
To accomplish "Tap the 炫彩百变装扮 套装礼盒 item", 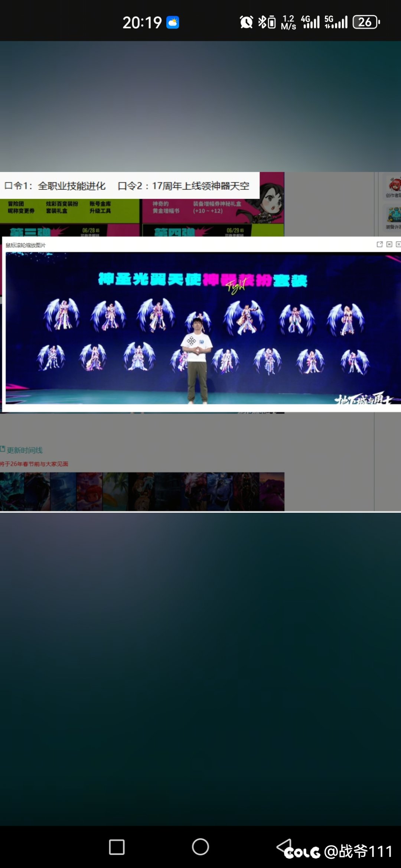I will click(x=62, y=207).
